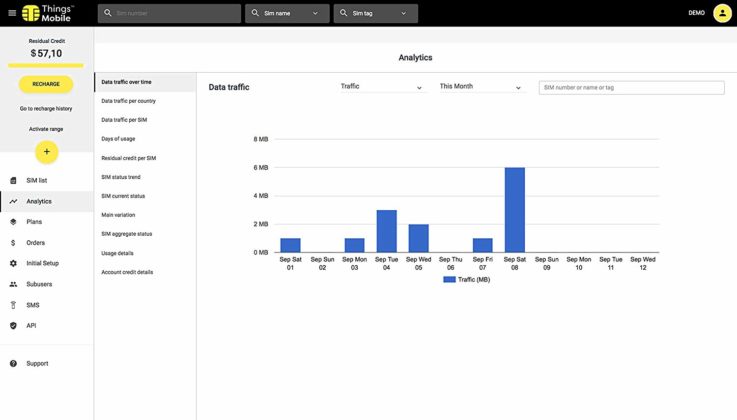Open the hamburger menu icon

[12, 13]
